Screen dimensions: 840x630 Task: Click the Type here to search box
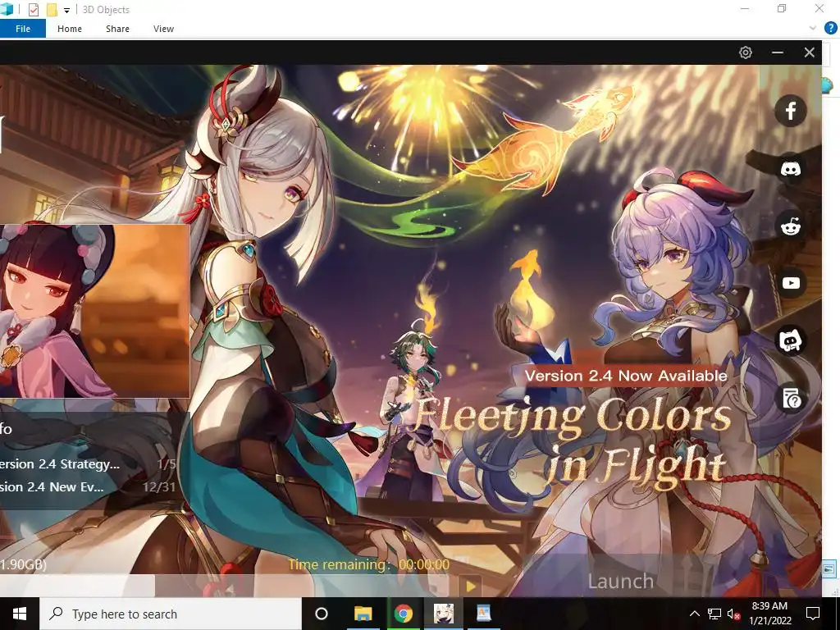pyautogui.click(x=171, y=614)
